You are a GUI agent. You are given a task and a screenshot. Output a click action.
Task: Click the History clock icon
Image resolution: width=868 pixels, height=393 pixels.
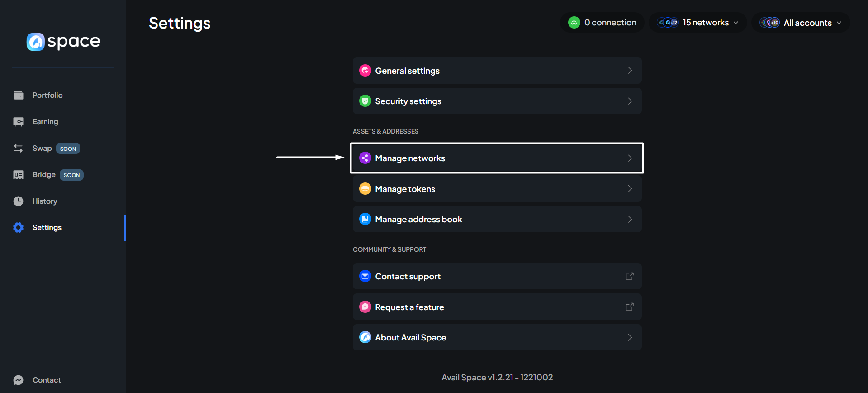pos(19,201)
